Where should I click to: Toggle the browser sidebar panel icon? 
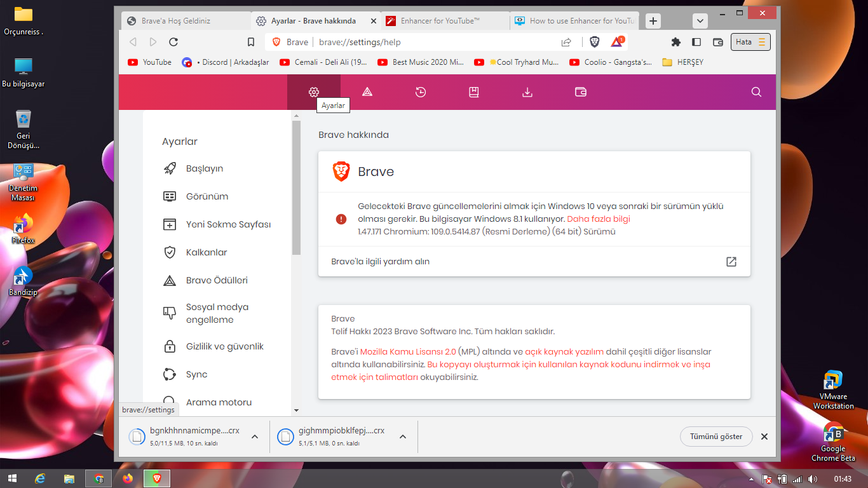point(696,42)
